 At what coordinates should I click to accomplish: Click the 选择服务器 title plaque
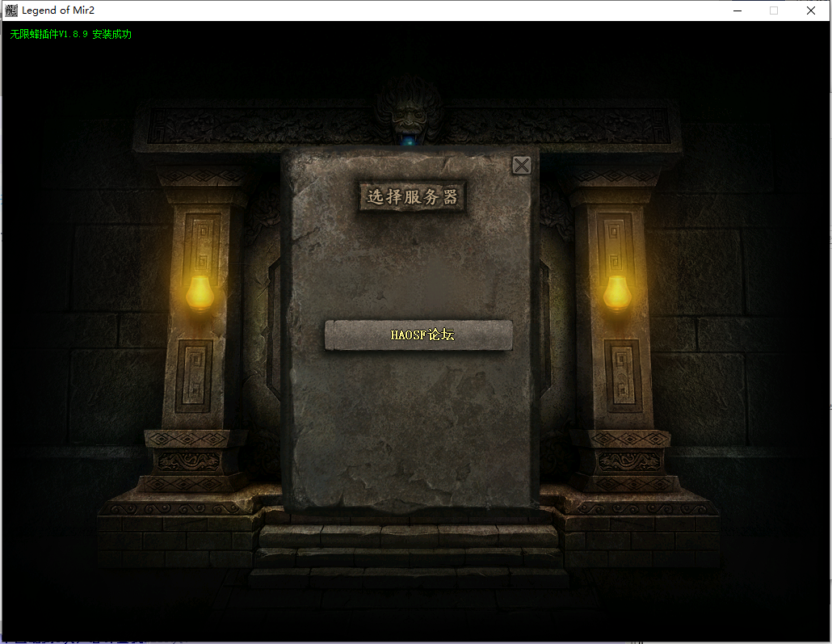[x=413, y=196]
